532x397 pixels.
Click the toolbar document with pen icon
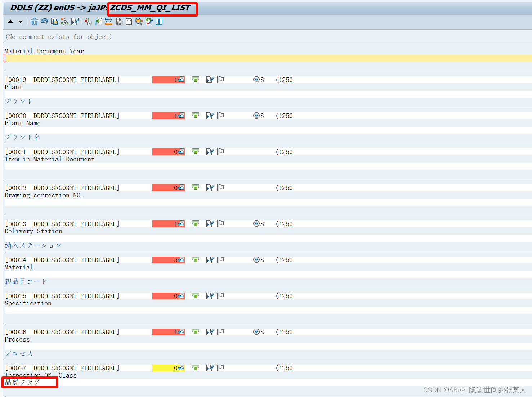coord(75,22)
